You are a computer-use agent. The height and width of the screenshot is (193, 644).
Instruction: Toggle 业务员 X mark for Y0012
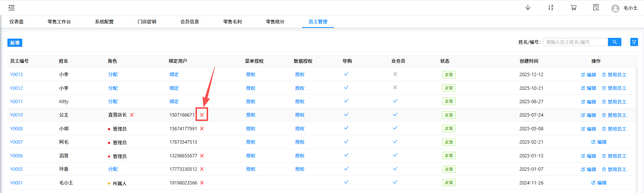(395, 88)
